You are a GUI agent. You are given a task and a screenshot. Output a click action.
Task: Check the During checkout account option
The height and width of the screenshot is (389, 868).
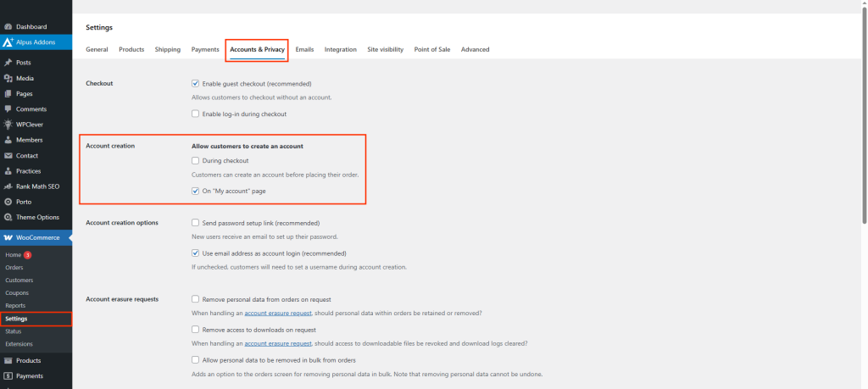(196, 160)
